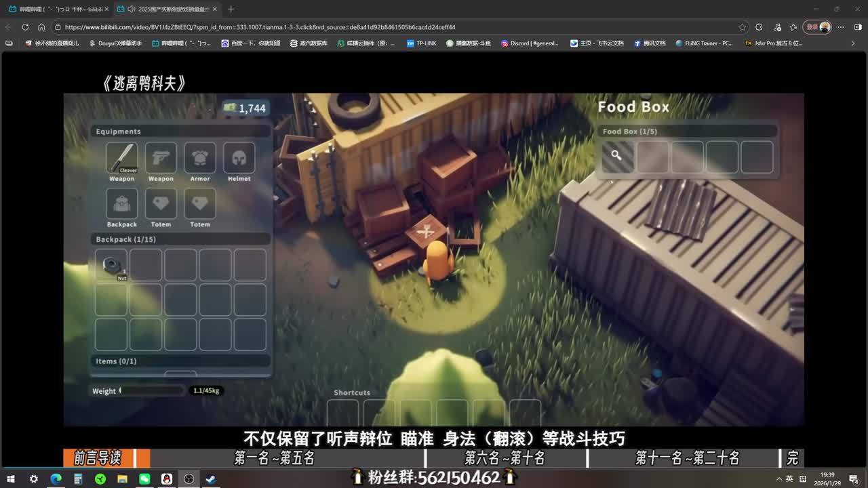Screen dimensions: 868x488
Task: Open the TP-LINK bookmark
Action: tap(422, 43)
